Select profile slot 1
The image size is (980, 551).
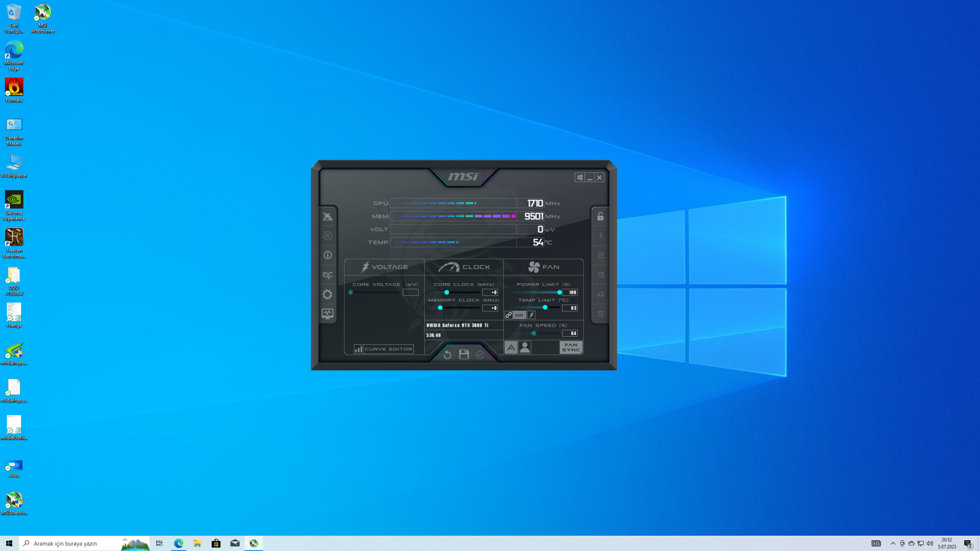coord(600,236)
